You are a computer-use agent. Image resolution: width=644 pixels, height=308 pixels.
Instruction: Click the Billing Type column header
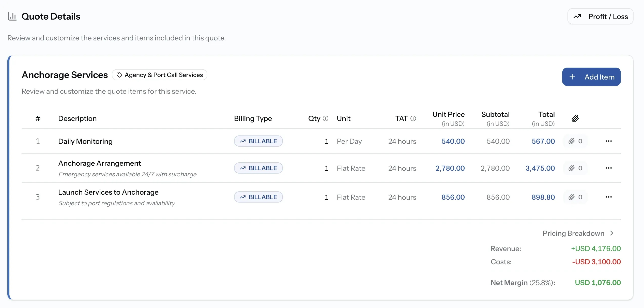[x=253, y=118]
